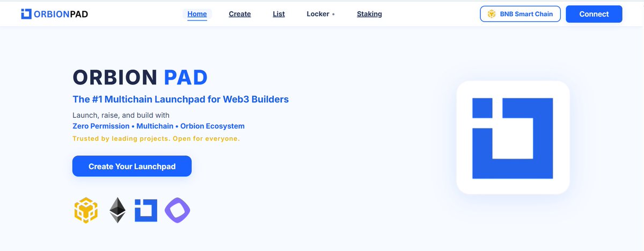Viewport: 644px width, 251px height.
Task: Open the Home nav item
Action: point(197,14)
